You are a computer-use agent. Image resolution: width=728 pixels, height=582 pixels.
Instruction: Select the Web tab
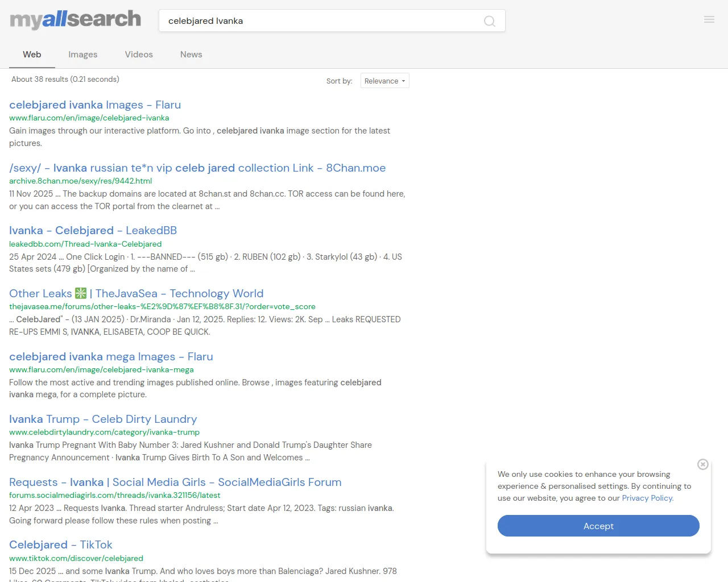tap(32, 55)
